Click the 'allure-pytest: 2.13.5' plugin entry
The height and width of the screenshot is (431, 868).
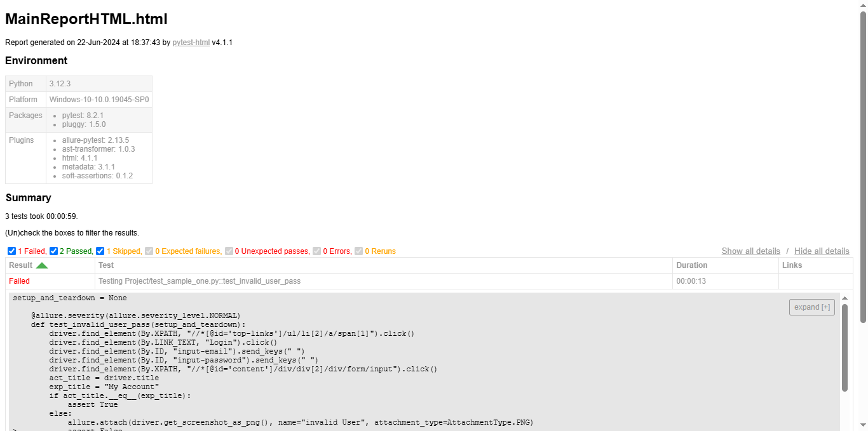[95, 140]
